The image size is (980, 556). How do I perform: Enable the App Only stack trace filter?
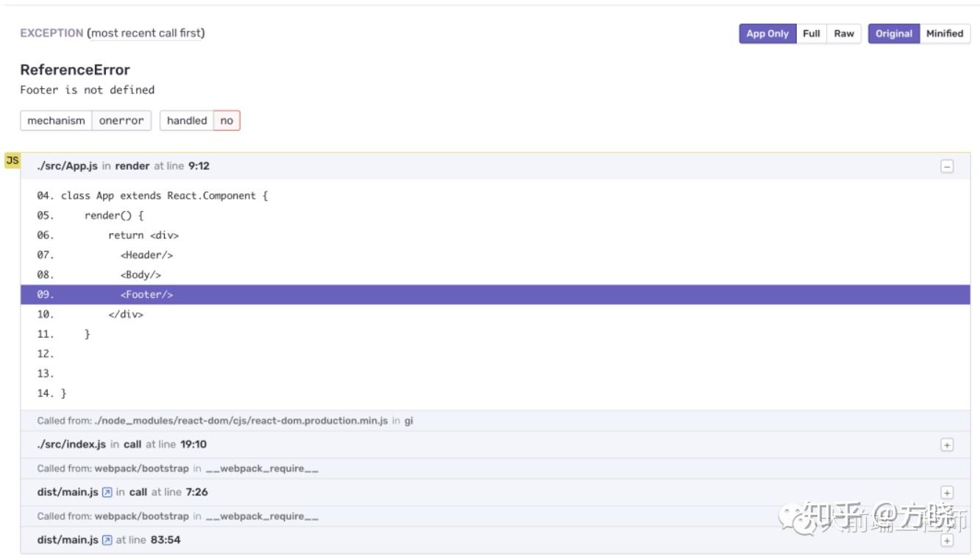pos(767,33)
